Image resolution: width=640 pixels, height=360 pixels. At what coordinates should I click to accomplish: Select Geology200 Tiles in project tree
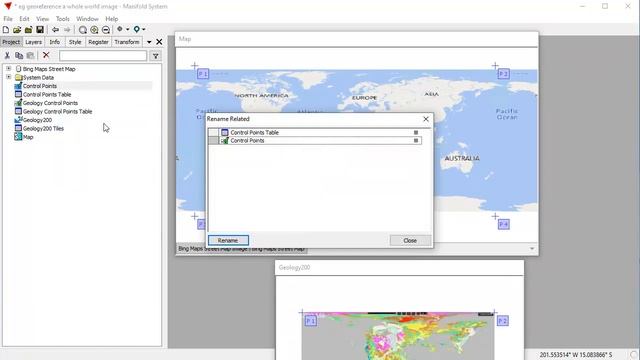pos(43,128)
